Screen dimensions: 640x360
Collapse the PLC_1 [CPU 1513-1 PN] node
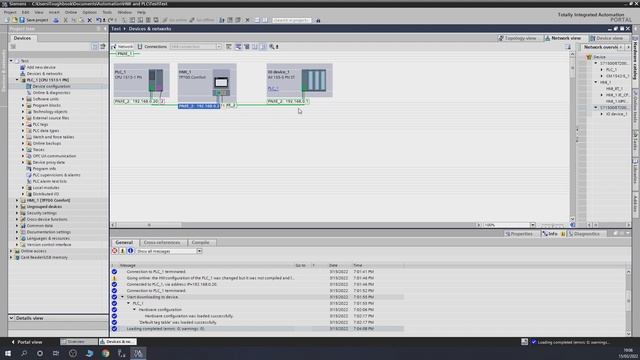point(18,80)
